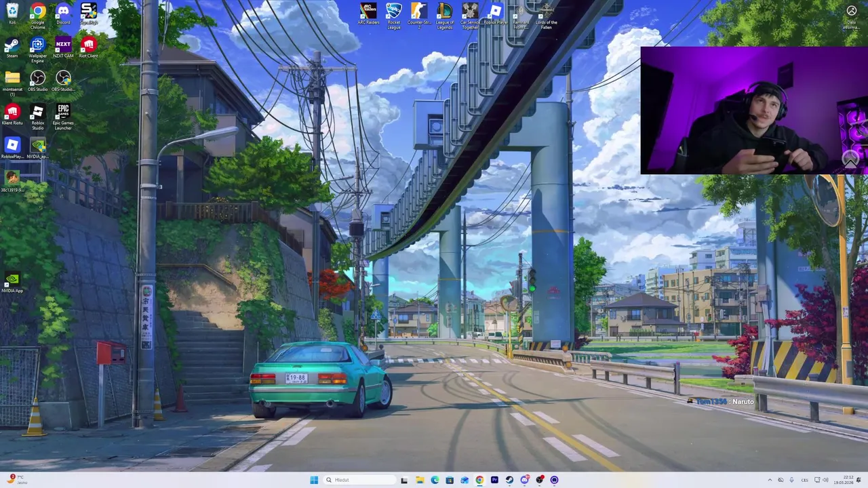Open Task View from the taskbar
868x488 pixels.
click(x=404, y=480)
